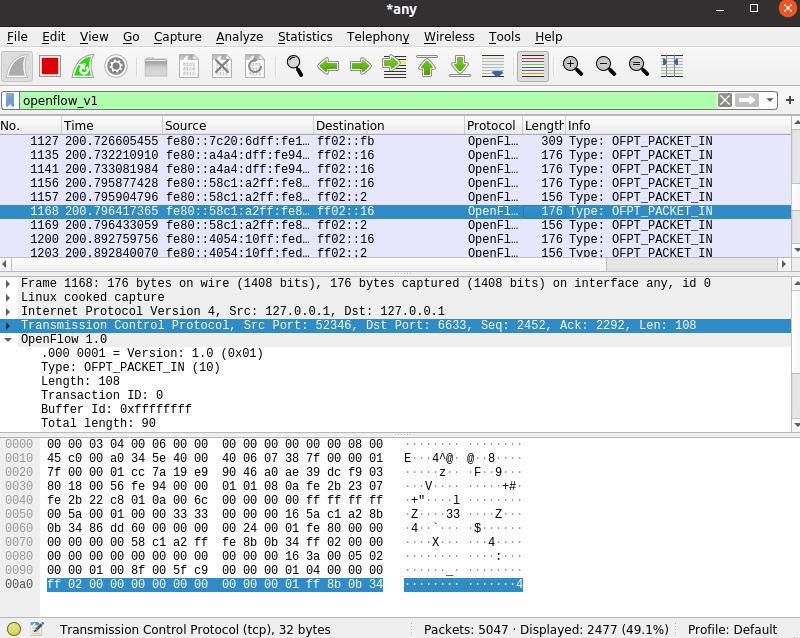Screen dimensions: 800x638
Task: Add a display filter button
Action: click(790, 101)
